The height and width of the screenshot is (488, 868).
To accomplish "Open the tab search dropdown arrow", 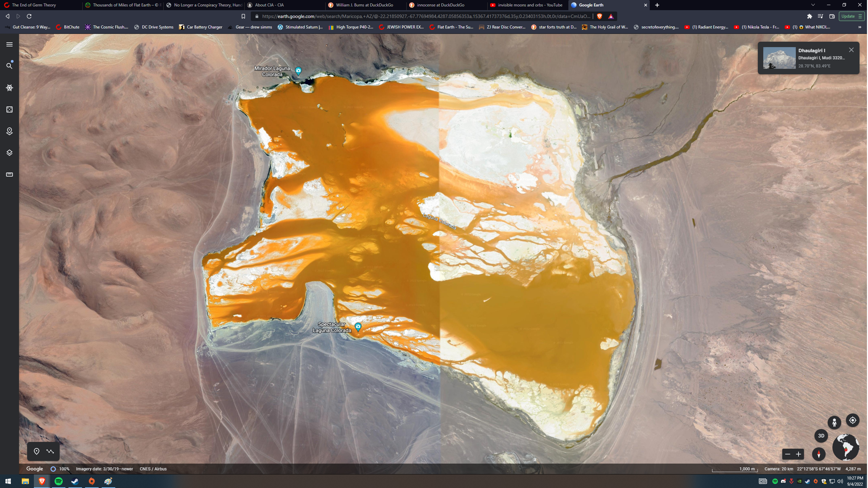I will tap(813, 5).
